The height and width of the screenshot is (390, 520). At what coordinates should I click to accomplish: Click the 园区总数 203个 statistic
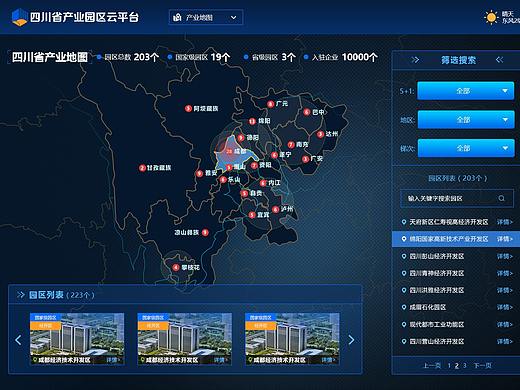click(x=128, y=57)
